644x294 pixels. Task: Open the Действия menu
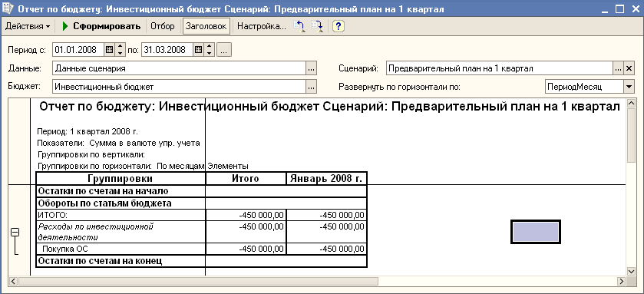click(28, 26)
